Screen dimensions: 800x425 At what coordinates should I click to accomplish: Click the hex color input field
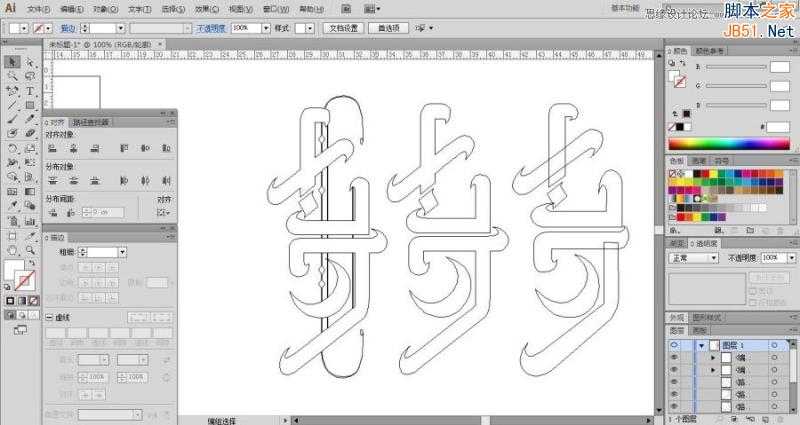[778, 128]
